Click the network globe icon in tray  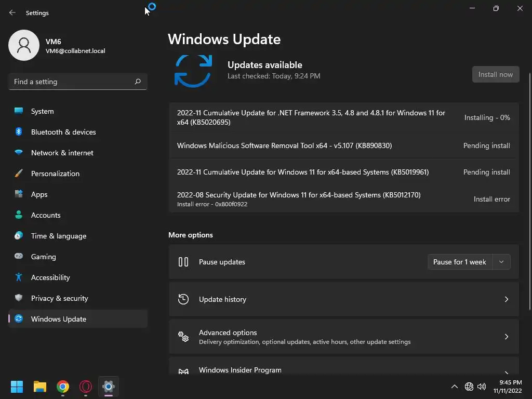469,387
